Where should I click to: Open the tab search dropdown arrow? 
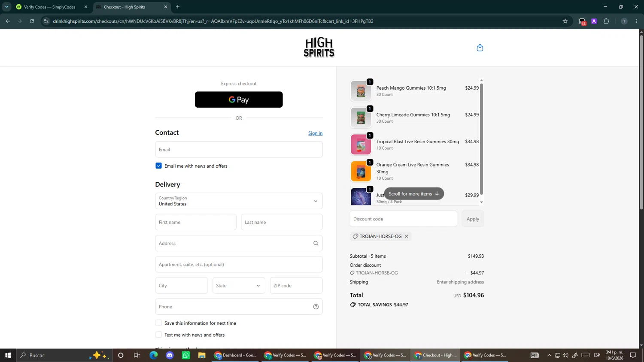(x=6, y=7)
